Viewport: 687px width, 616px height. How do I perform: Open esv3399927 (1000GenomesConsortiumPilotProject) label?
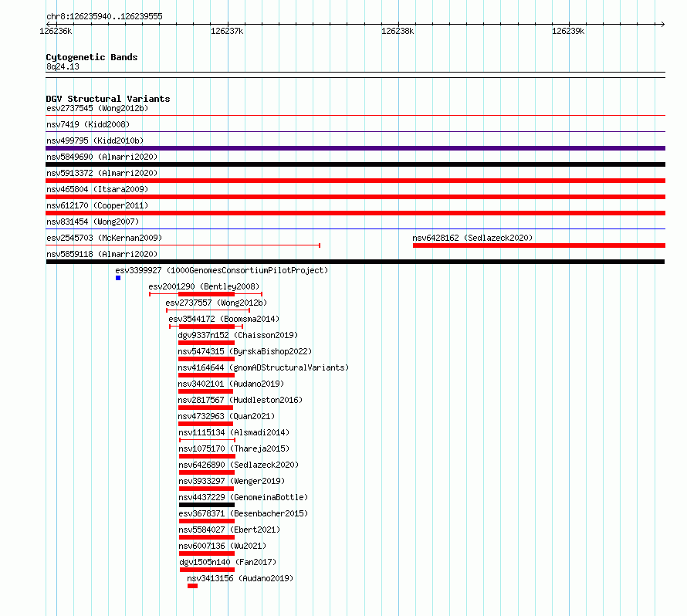click(x=222, y=270)
